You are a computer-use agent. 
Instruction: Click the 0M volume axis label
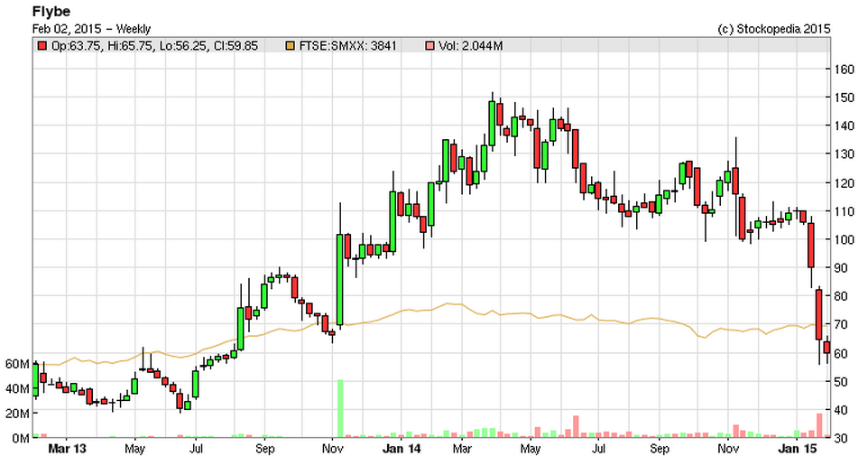tap(20, 438)
